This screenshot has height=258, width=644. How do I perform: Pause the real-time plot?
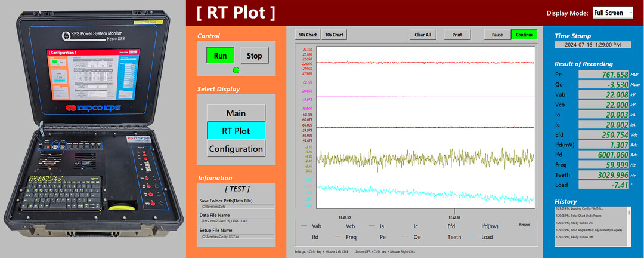tap(497, 35)
